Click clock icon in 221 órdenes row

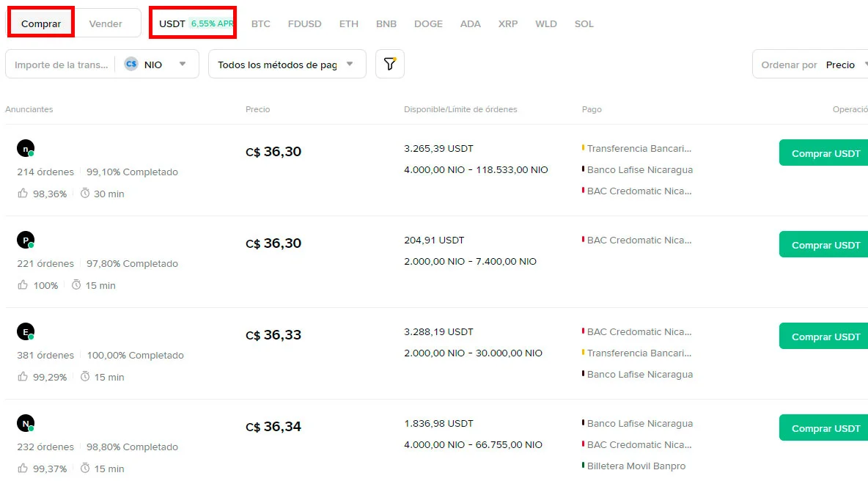76,285
